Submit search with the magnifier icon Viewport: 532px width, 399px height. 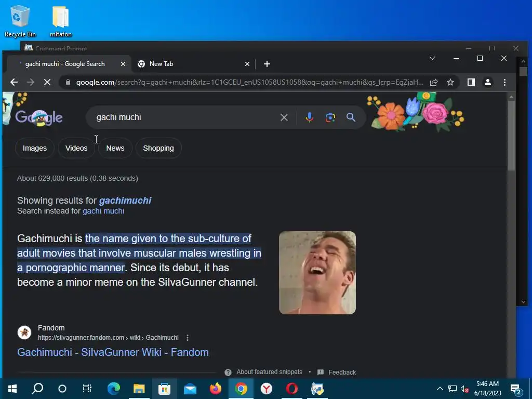tap(351, 117)
